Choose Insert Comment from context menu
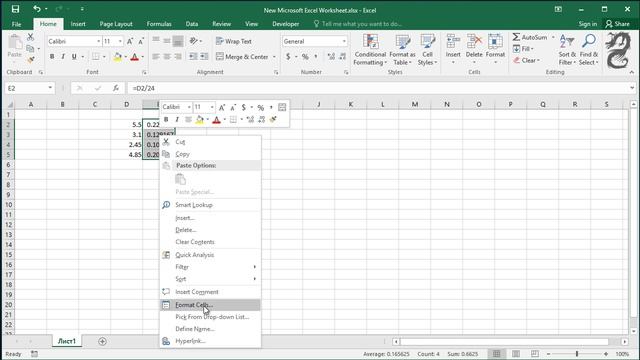Viewport: 640px width, 360px height. pyautogui.click(x=210, y=292)
